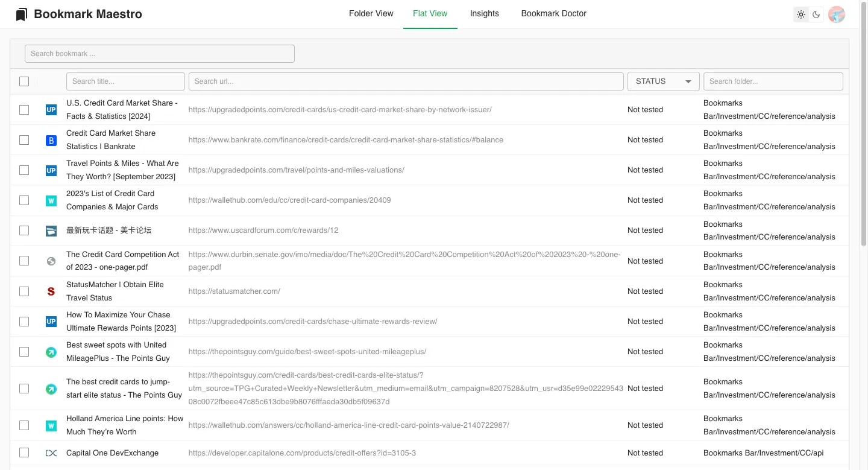The width and height of the screenshot is (868, 470).
Task: Check the StatusMatcher row checkbox
Action: click(24, 291)
